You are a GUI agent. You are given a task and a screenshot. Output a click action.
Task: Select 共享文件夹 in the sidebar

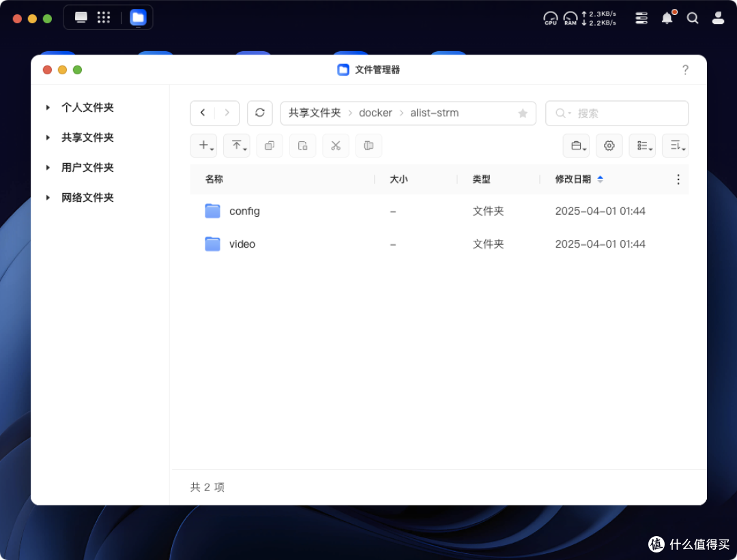click(x=87, y=138)
